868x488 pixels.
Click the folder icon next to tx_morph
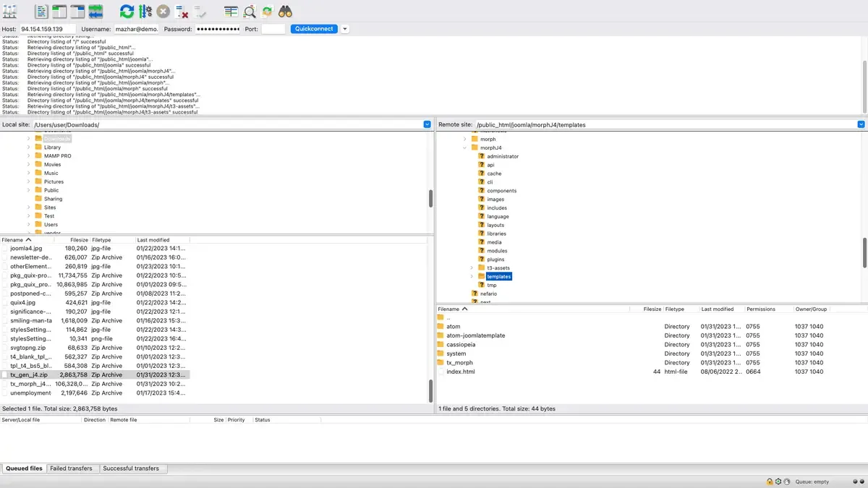441,362
